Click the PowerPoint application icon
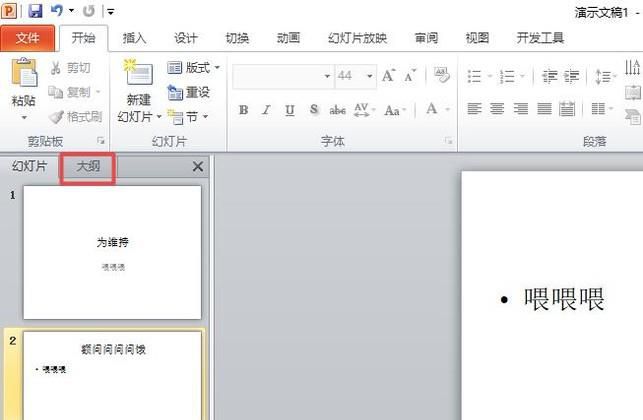Viewport: 643px width, 420px height. (9, 11)
